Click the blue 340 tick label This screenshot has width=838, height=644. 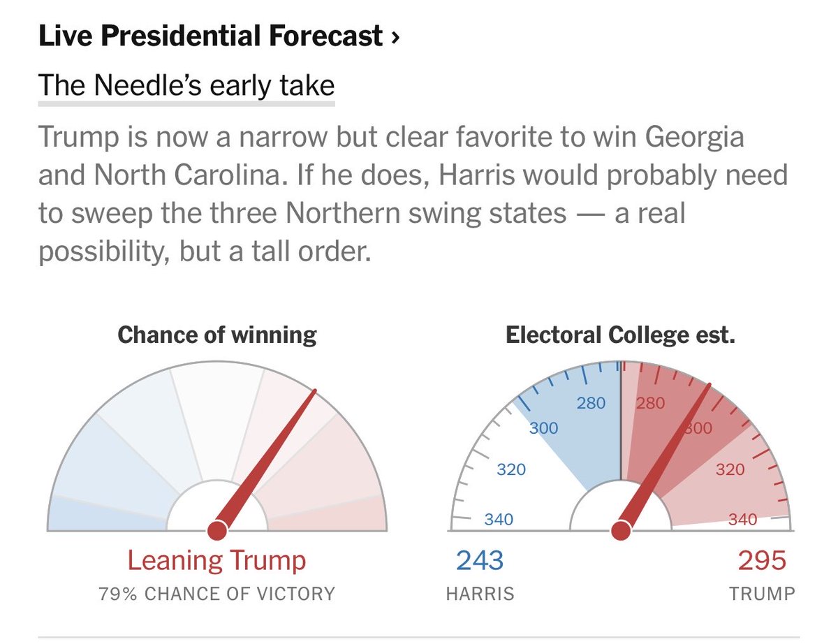(499, 519)
